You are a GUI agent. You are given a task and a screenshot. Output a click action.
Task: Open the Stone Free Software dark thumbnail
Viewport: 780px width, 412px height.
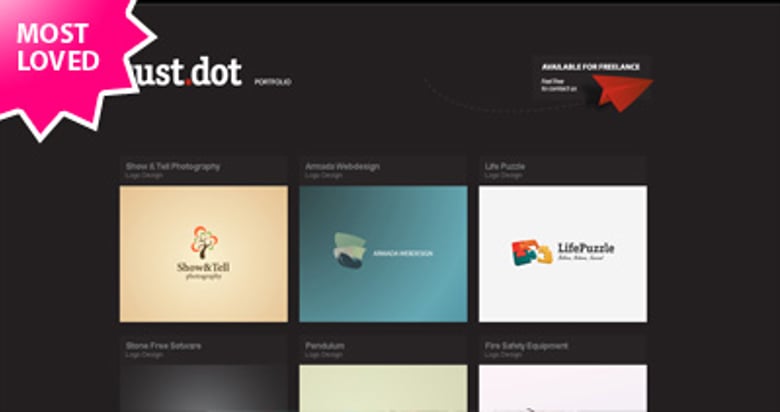tap(204, 389)
